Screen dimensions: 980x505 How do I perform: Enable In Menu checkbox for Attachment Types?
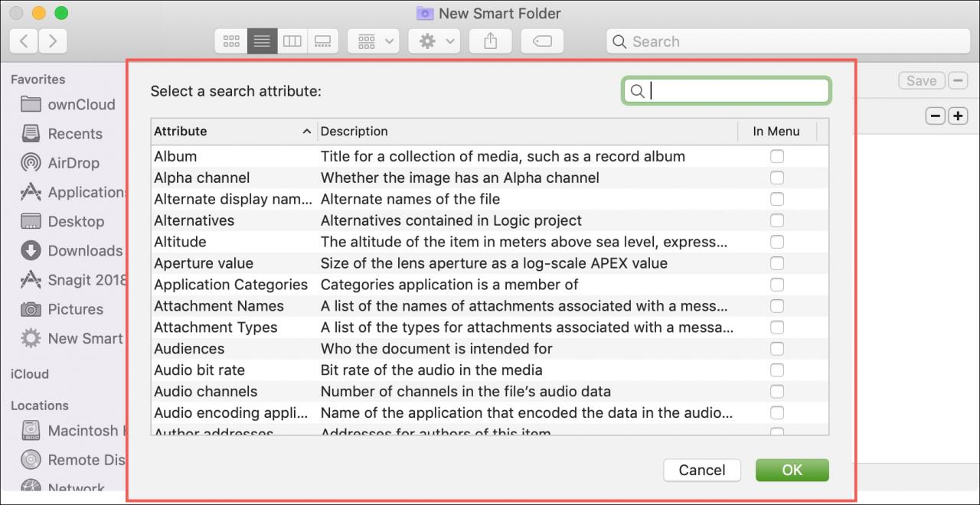point(777,327)
